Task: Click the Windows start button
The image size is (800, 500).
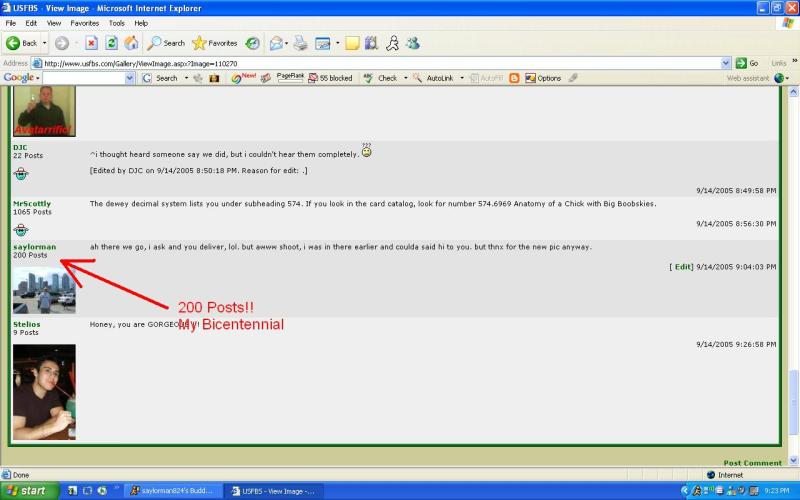Action: [29, 491]
